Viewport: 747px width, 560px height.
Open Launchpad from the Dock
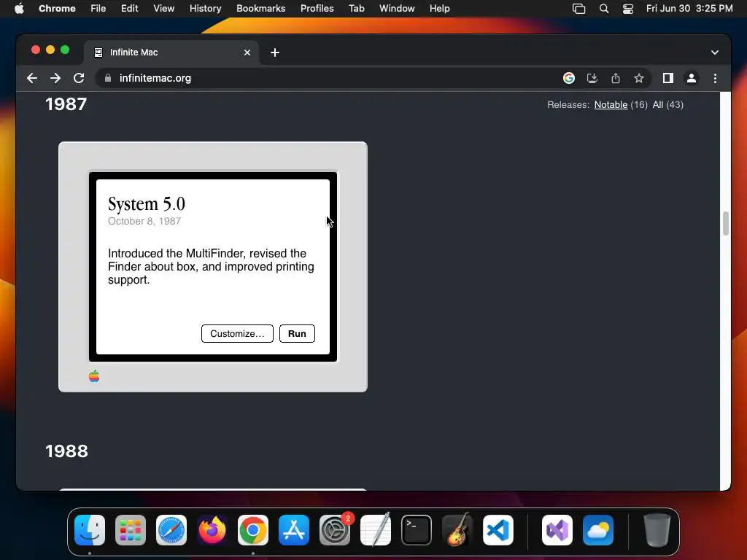(131, 530)
